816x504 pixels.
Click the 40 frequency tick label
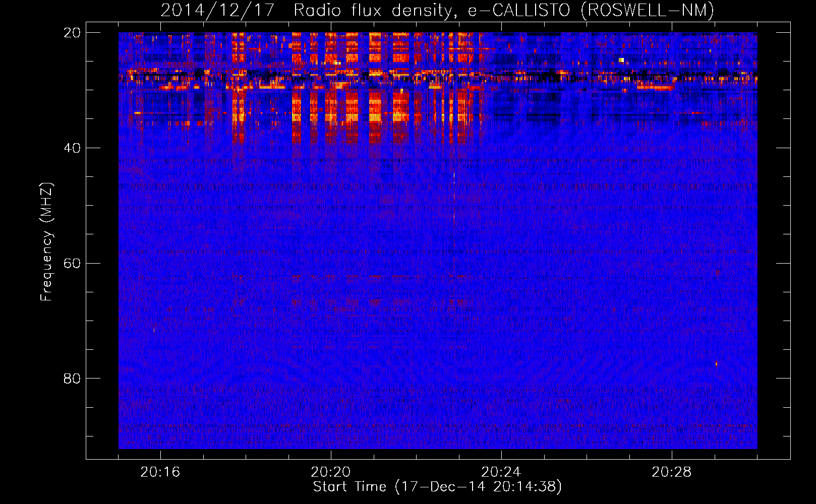tap(72, 148)
